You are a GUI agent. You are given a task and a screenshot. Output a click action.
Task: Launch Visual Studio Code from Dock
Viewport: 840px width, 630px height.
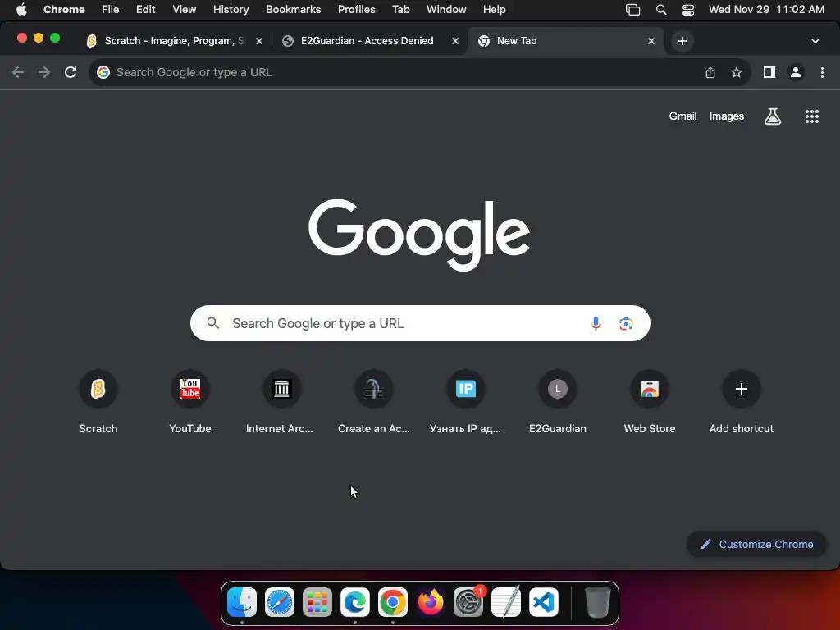(x=544, y=602)
